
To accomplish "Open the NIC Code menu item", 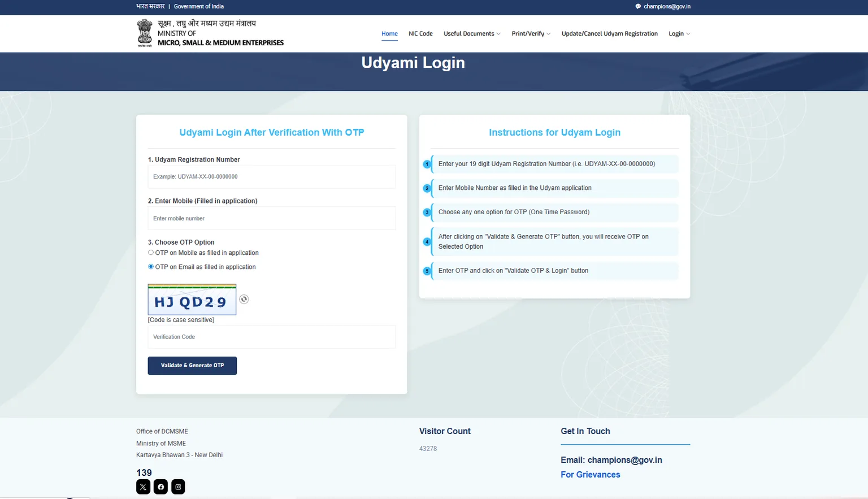I will (420, 34).
